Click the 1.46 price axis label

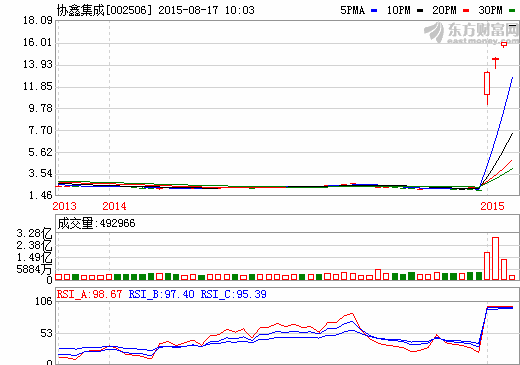[41, 195]
